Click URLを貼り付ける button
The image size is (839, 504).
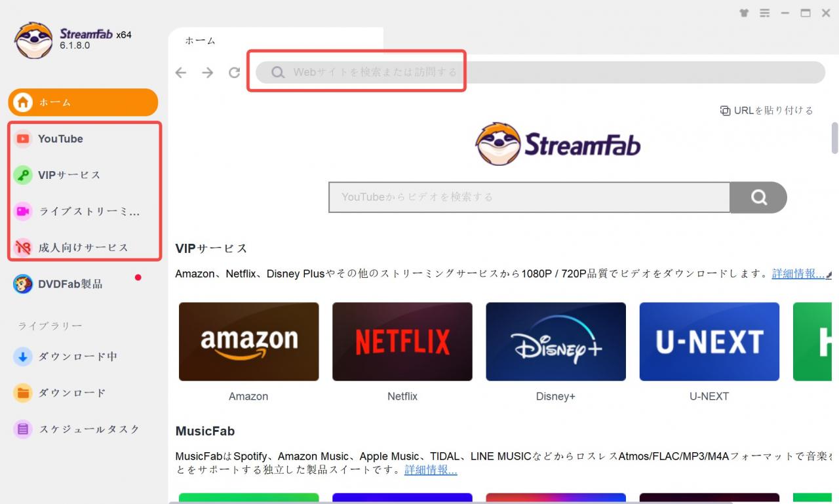(766, 110)
